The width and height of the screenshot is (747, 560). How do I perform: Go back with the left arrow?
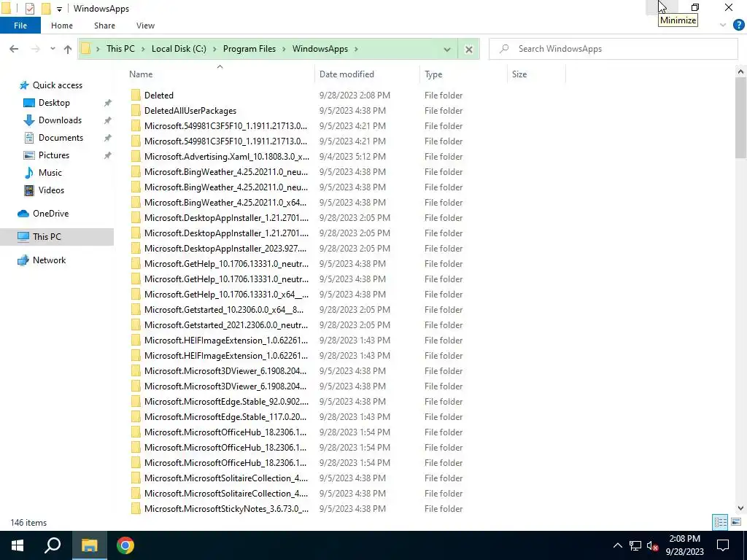click(x=14, y=49)
